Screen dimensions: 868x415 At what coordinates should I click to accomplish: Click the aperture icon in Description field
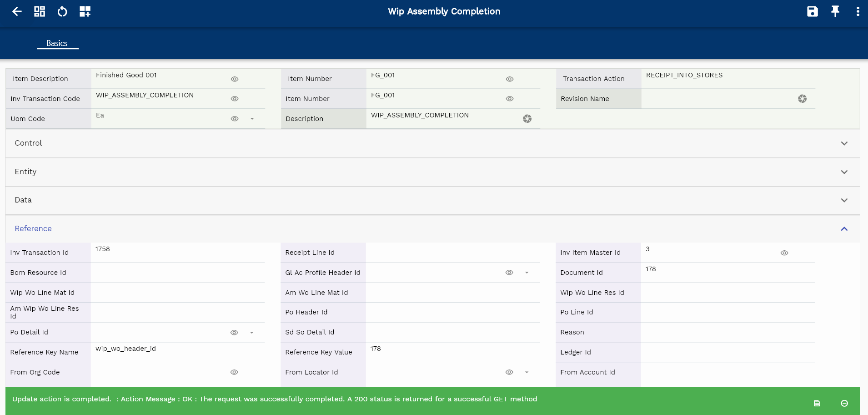pyautogui.click(x=527, y=119)
